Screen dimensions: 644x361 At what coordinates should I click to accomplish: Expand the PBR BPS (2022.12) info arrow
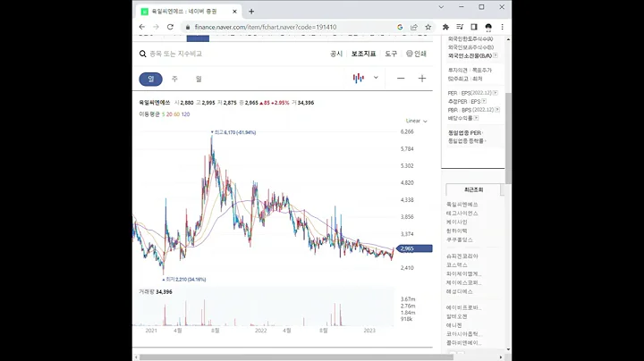click(497, 110)
